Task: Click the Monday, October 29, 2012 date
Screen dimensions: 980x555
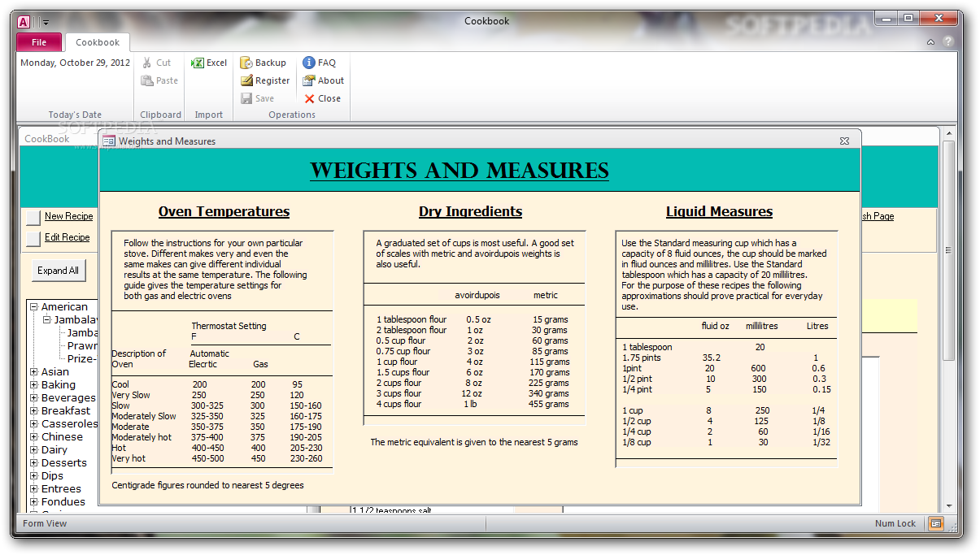Action: coord(76,63)
